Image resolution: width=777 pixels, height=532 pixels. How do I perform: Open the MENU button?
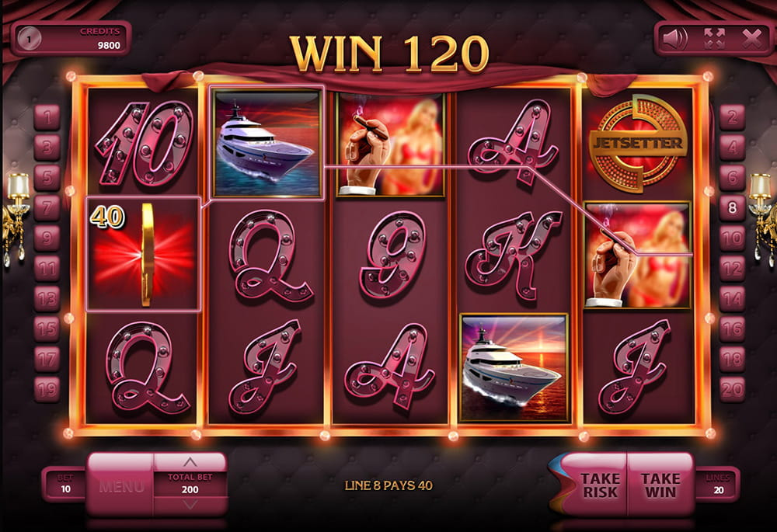(x=121, y=486)
